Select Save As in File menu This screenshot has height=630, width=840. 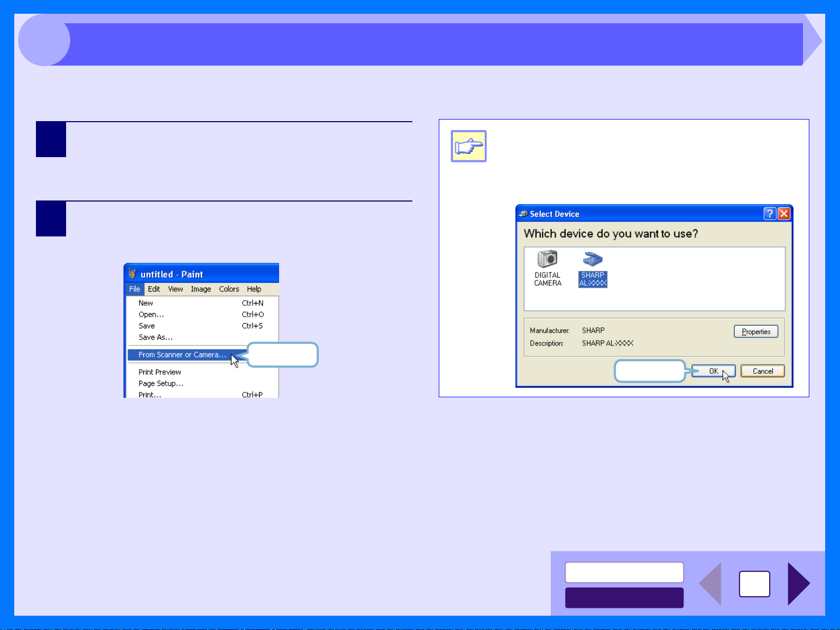(x=155, y=337)
